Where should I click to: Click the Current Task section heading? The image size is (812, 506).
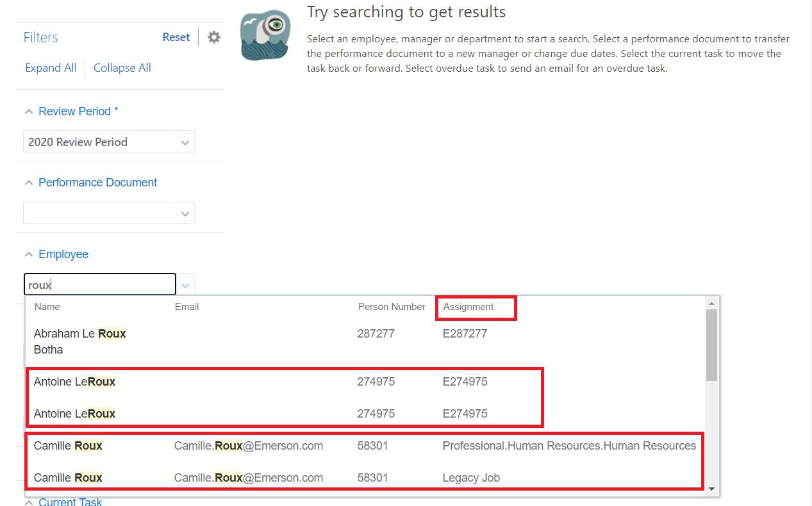[x=70, y=502]
